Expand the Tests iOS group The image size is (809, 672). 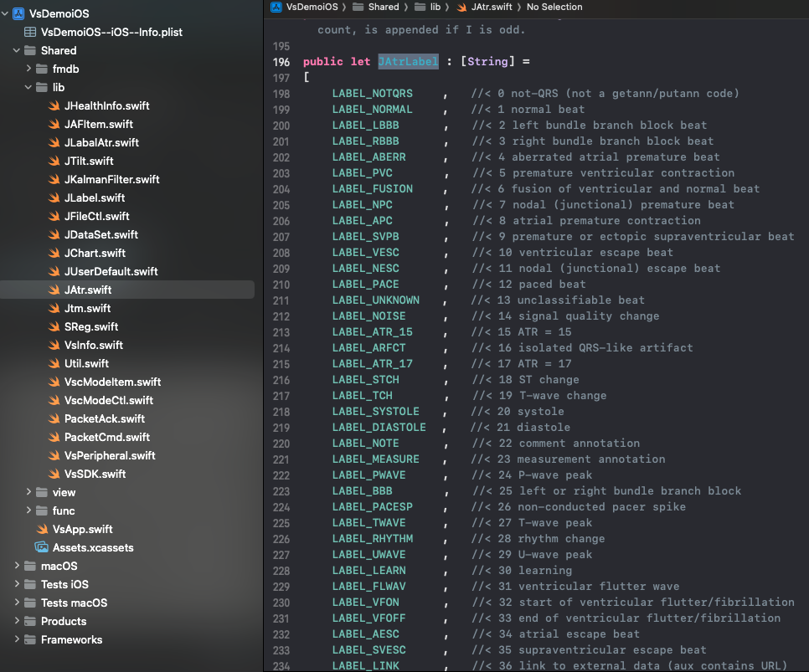point(18,584)
